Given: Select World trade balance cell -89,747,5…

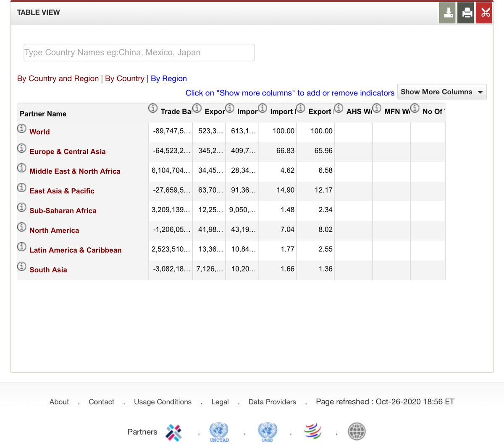Looking at the screenshot, I should click(171, 131).
